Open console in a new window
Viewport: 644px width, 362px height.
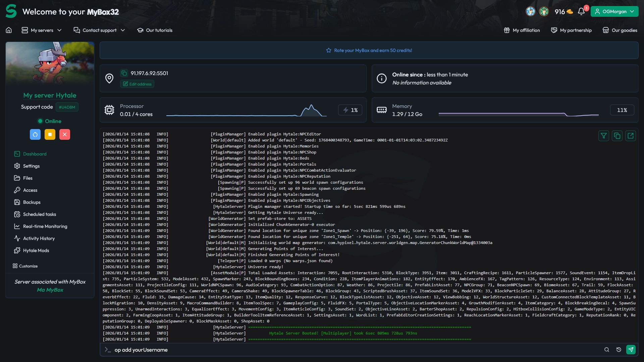631,136
